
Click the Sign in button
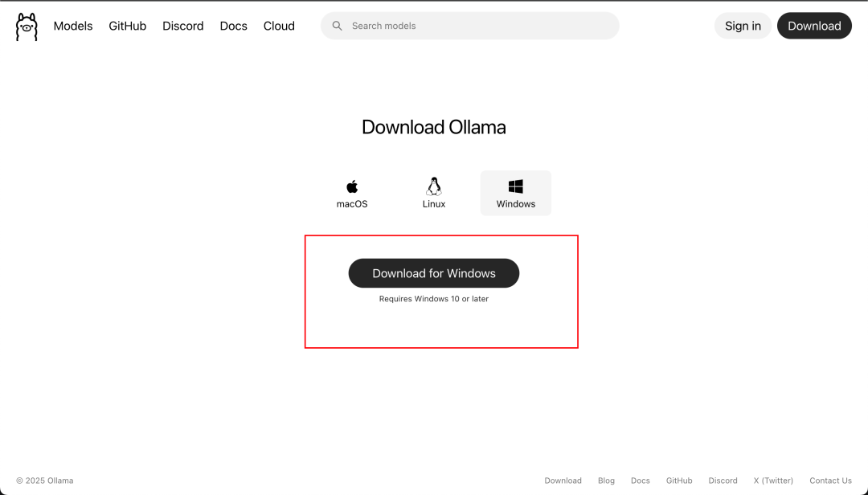(743, 26)
